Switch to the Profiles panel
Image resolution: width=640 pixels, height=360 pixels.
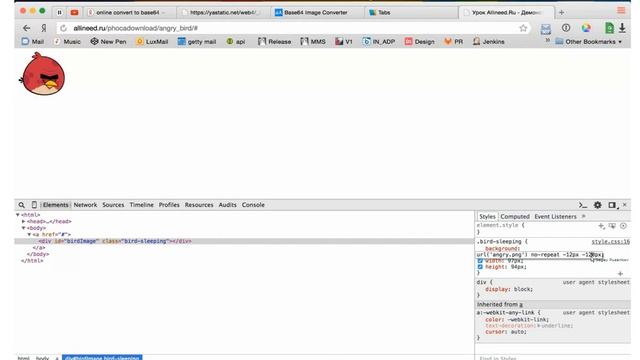[x=169, y=205]
